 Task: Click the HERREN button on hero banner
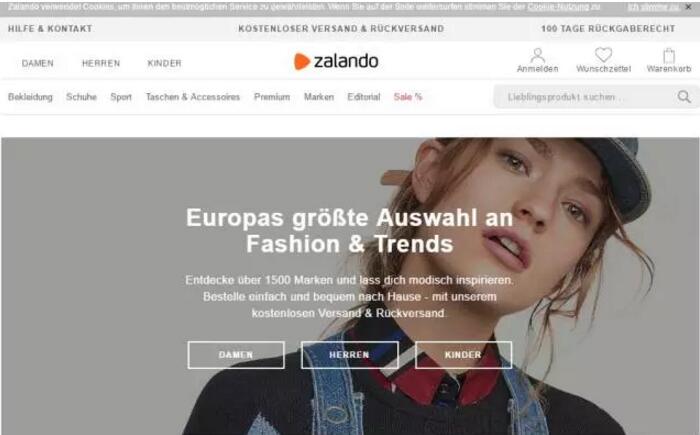click(x=350, y=355)
